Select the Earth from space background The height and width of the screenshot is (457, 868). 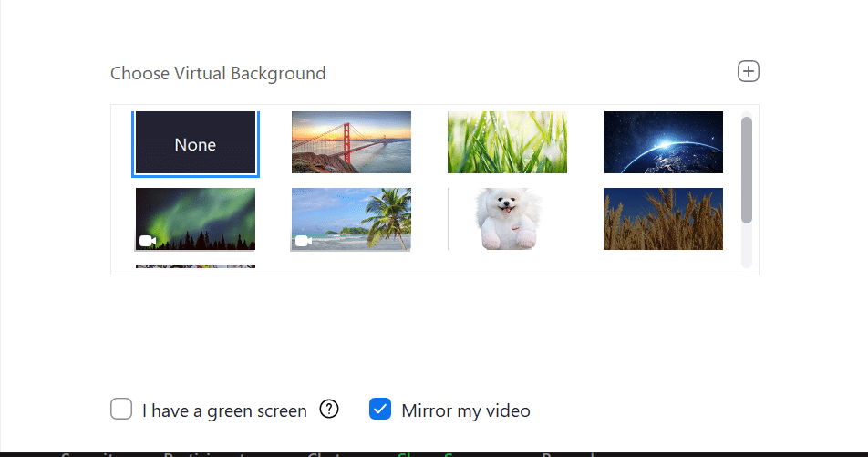click(663, 142)
